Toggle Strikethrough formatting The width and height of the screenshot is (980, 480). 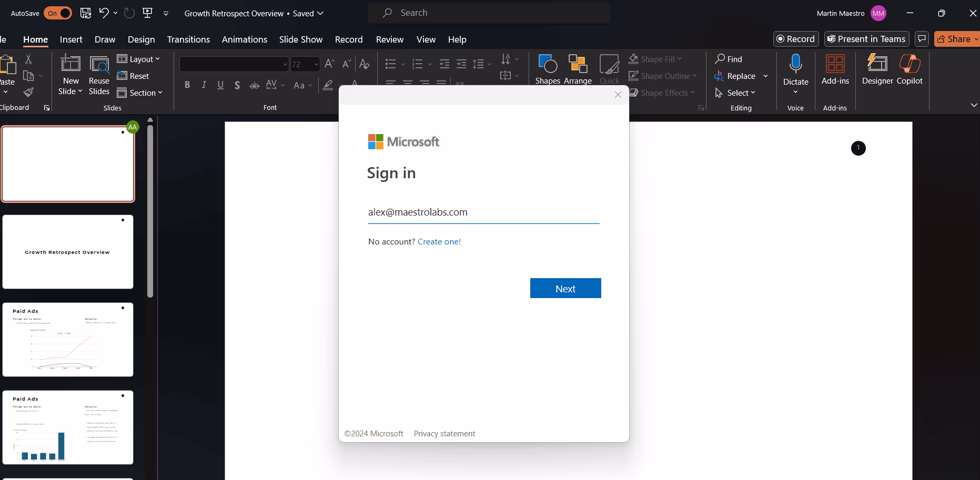[x=254, y=85]
